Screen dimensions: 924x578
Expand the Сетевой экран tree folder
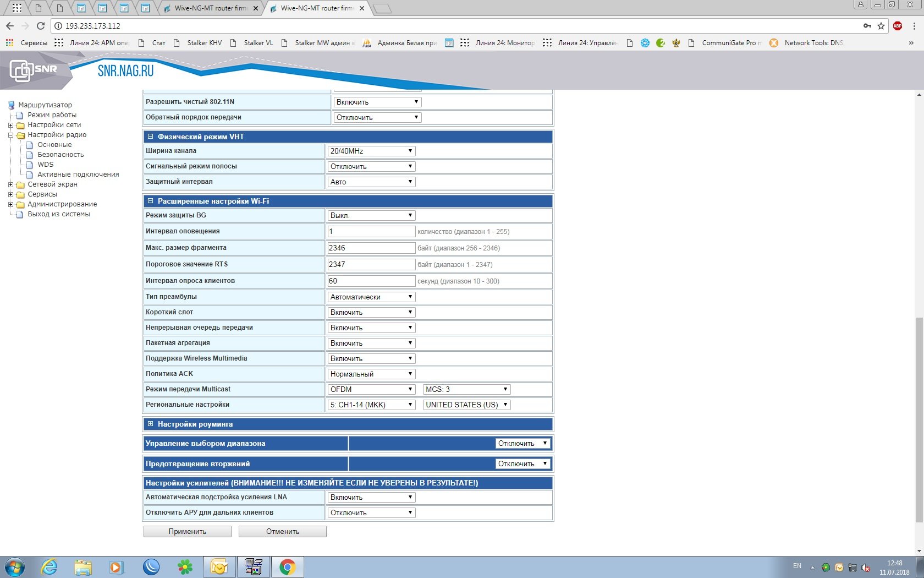tap(10, 184)
